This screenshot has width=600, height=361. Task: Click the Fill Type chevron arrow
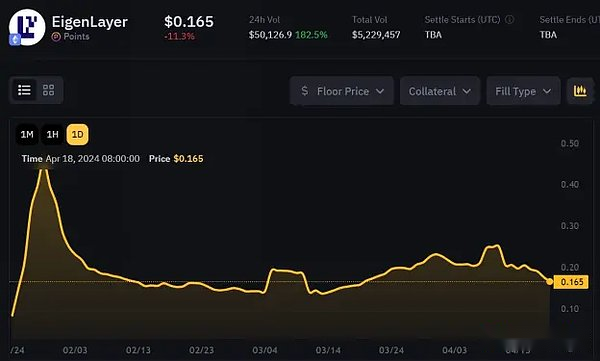point(547,91)
